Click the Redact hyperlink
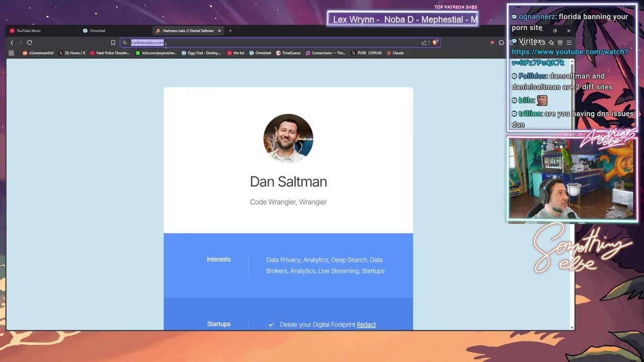This screenshot has height=362, width=644. tap(366, 325)
